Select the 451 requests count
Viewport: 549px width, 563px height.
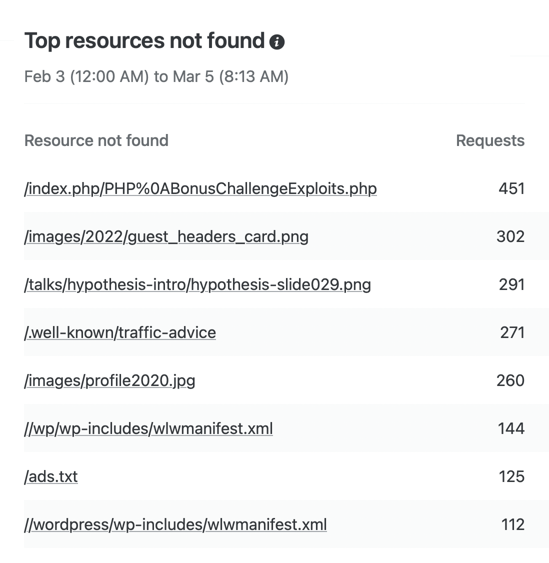point(511,189)
